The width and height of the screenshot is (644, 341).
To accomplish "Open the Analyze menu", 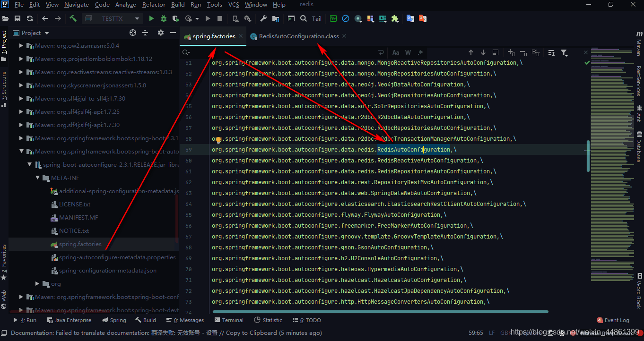I will 126,5.
